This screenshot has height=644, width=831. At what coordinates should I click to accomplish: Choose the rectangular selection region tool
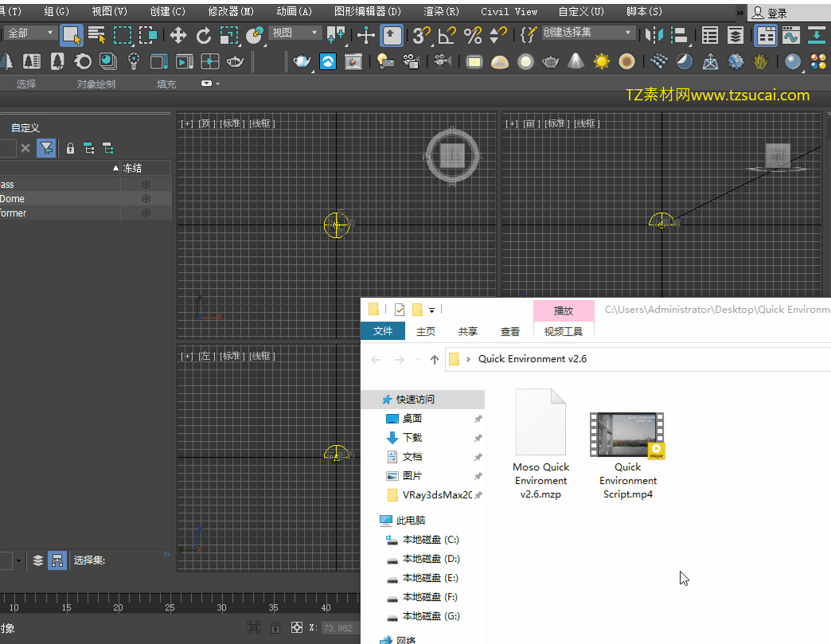(x=123, y=35)
